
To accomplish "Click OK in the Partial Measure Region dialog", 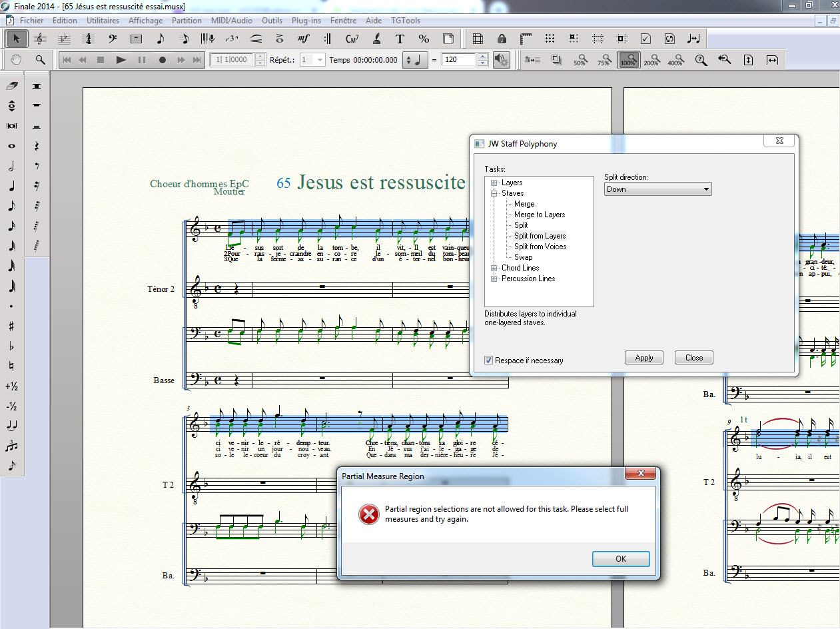I will pyautogui.click(x=620, y=559).
